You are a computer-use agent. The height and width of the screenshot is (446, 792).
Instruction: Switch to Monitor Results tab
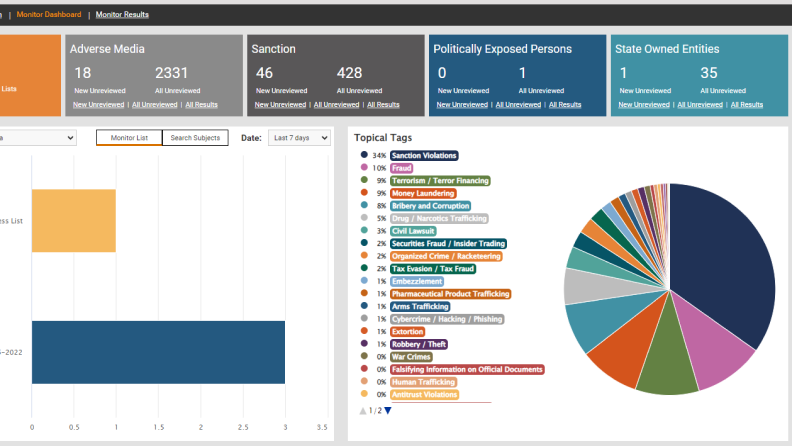click(121, 15)
